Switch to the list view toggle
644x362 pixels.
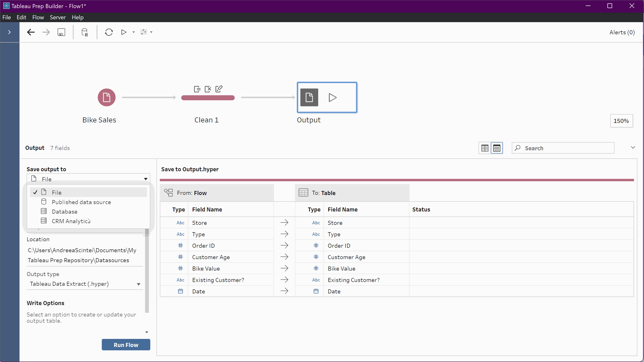coord(497,148)
